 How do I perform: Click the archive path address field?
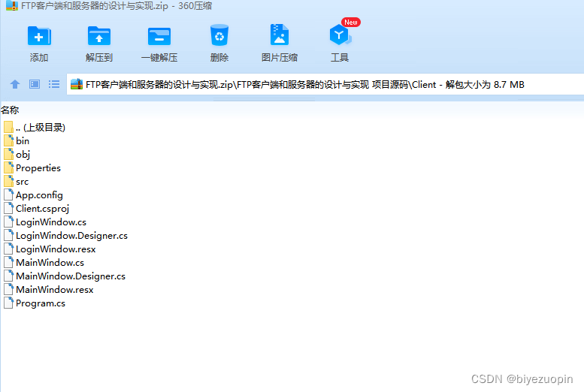(x=325, y=85)
